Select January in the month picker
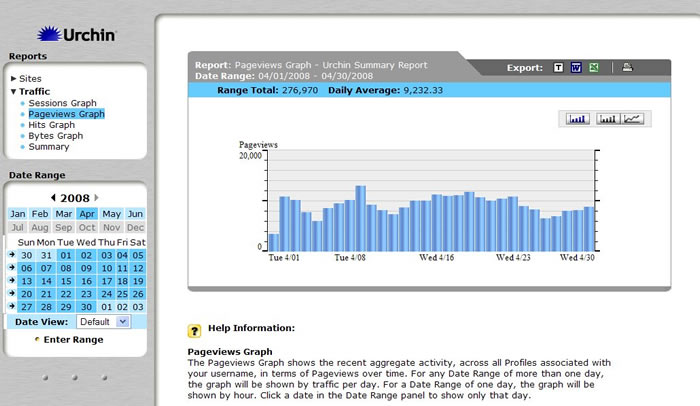This screenshot has width=700, height=406. tap(18, 214)
